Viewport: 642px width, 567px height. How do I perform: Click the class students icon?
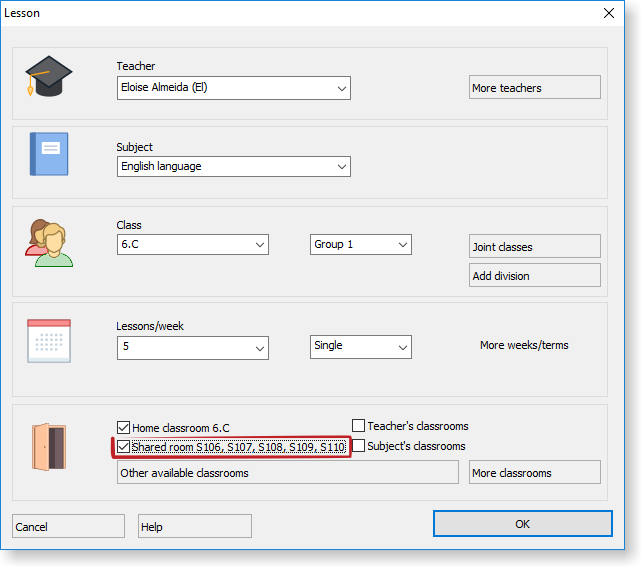[49, 244]
